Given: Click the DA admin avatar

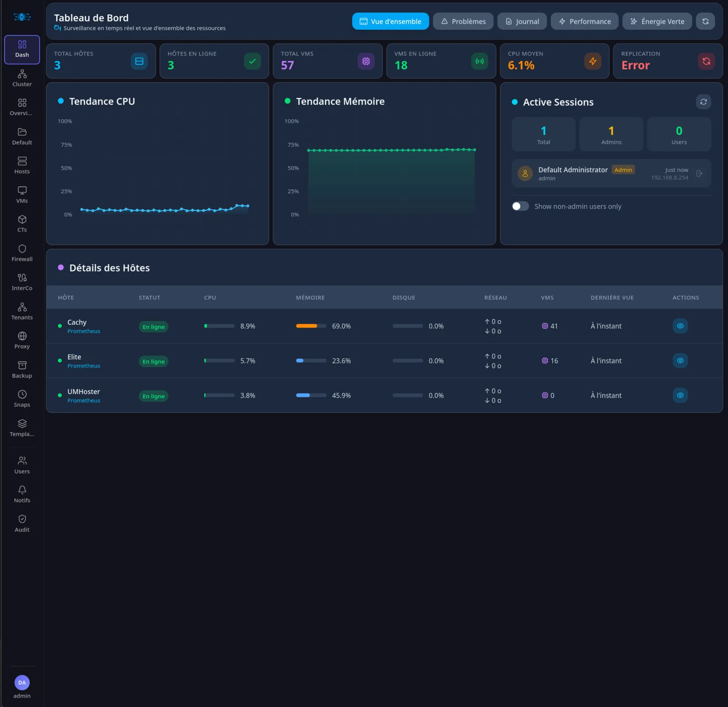Looking at the screenshot, I should [22, 682].
